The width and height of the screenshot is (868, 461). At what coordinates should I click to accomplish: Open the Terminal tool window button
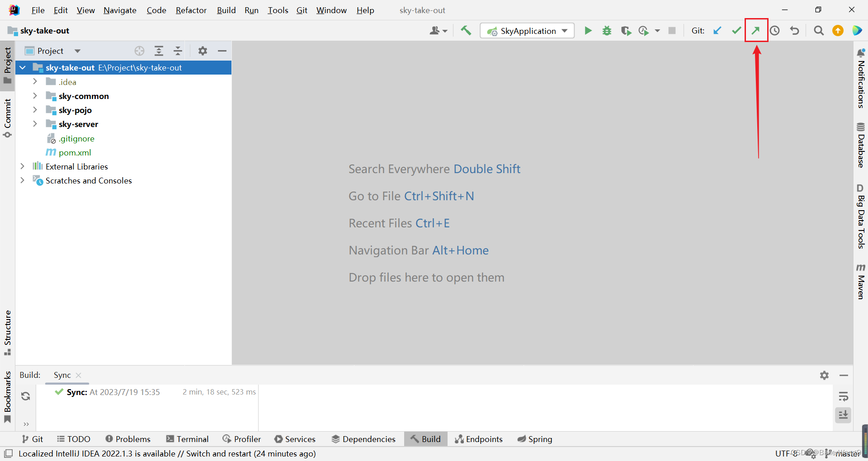point(187,439)
